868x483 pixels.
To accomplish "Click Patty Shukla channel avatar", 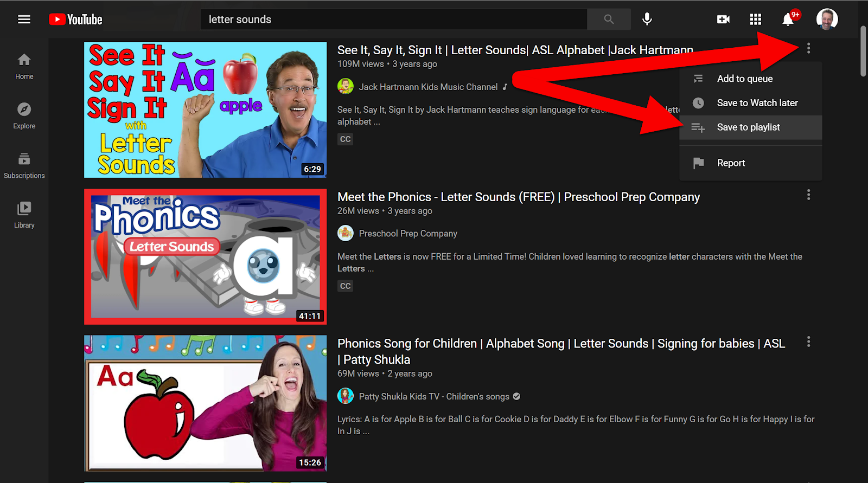I will [346, 396].
